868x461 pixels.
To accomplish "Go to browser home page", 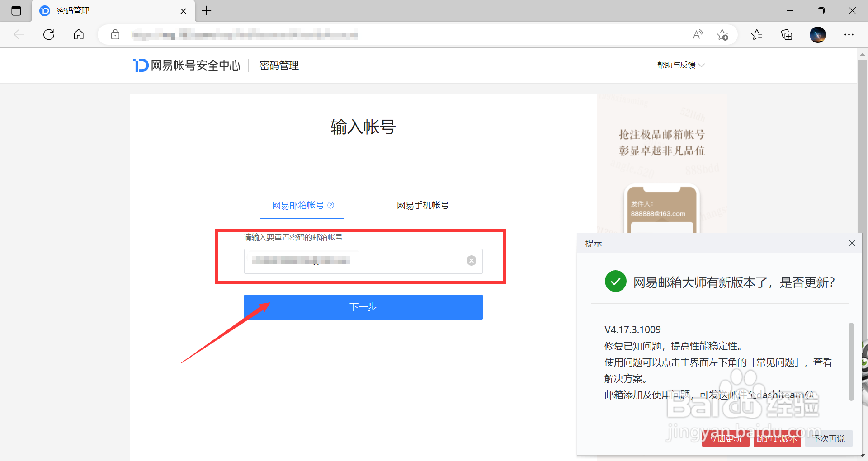I will (x=79, y=34).
